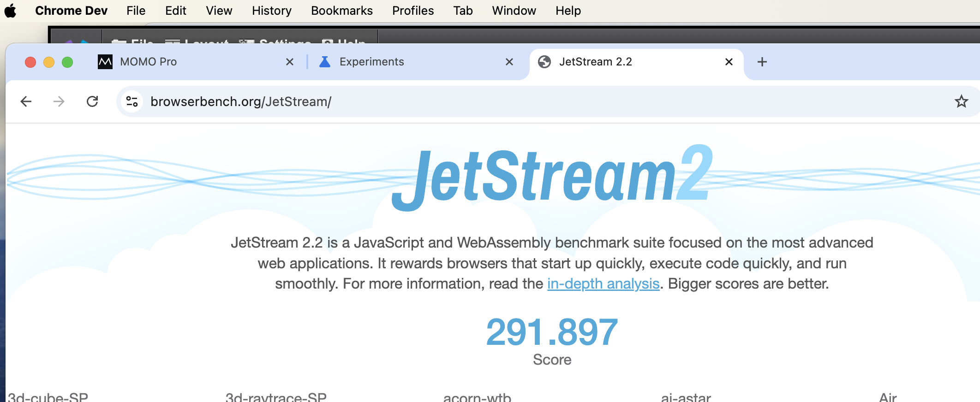The height and width of the screenshot is (402, 980).
Task: Open the Chrome Dev application menu
Action: coord(71,11)
